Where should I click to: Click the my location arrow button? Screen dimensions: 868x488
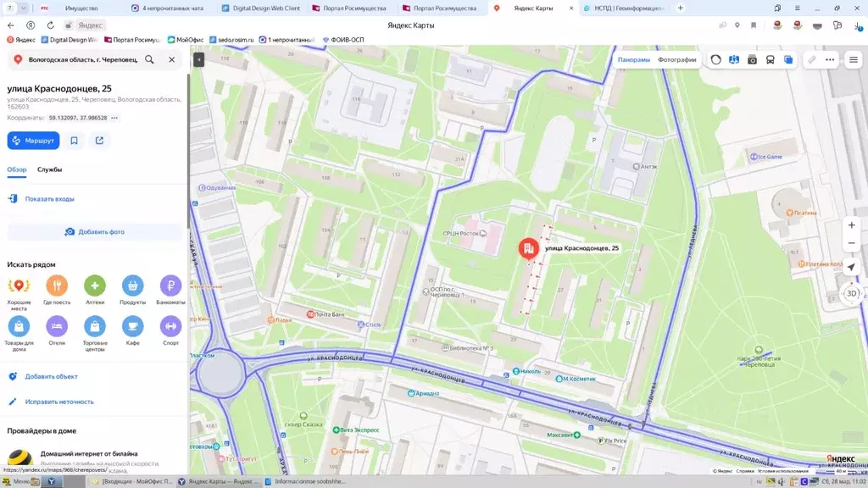(x=851, y=268)
